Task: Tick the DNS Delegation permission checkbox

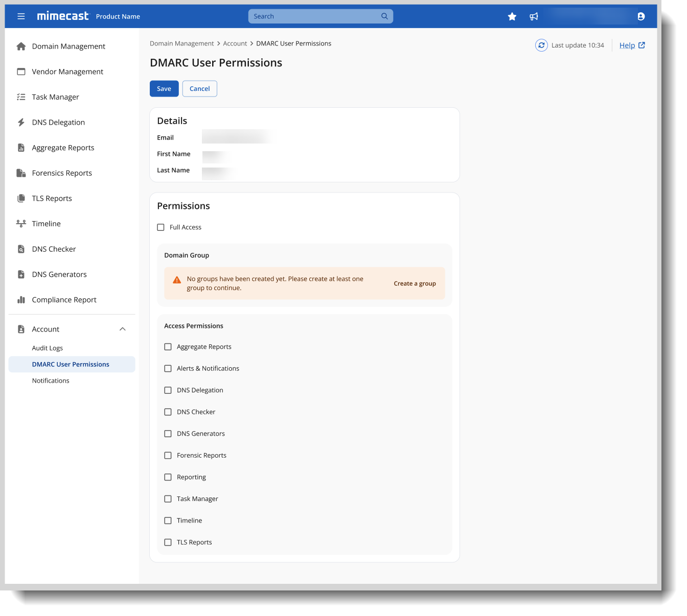Action: point(168,390)
